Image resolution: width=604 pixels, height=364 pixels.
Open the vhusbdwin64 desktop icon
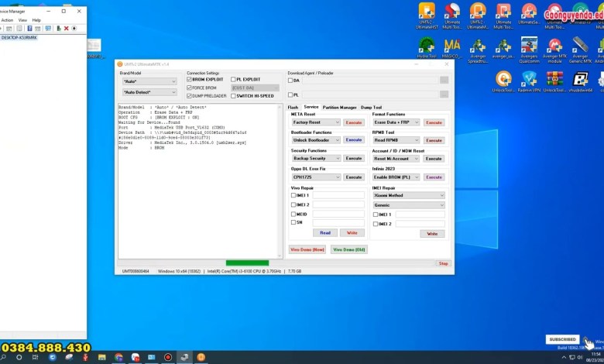point(580,79)
